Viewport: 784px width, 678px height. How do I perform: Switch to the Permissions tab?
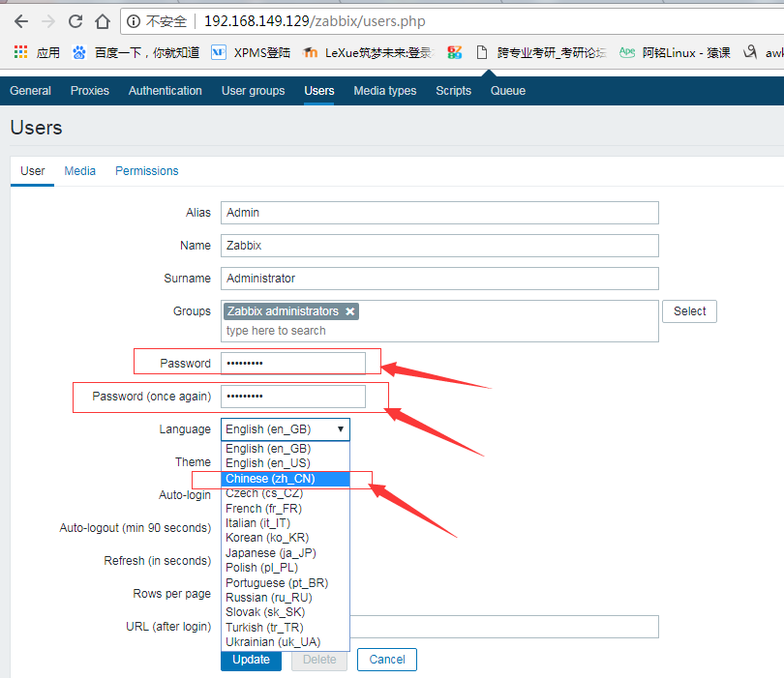(x=147, y=171)
